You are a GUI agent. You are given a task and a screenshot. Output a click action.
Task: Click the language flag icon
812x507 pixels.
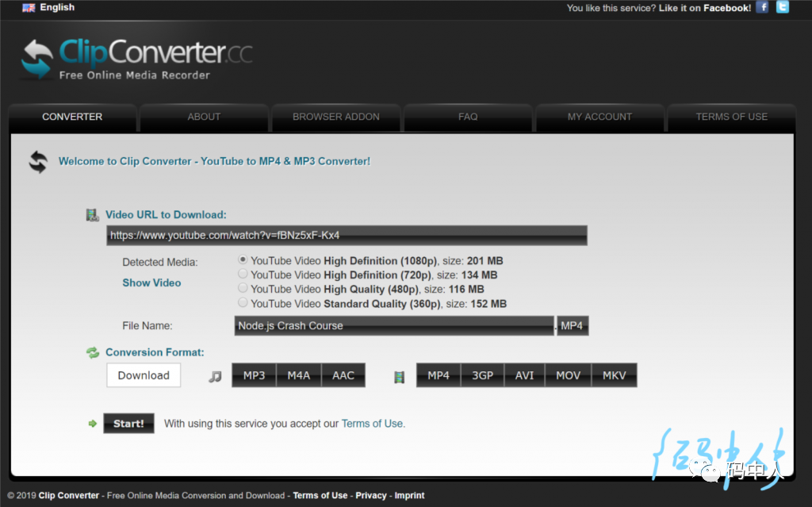pyautogui.click(x=29, y=8)
